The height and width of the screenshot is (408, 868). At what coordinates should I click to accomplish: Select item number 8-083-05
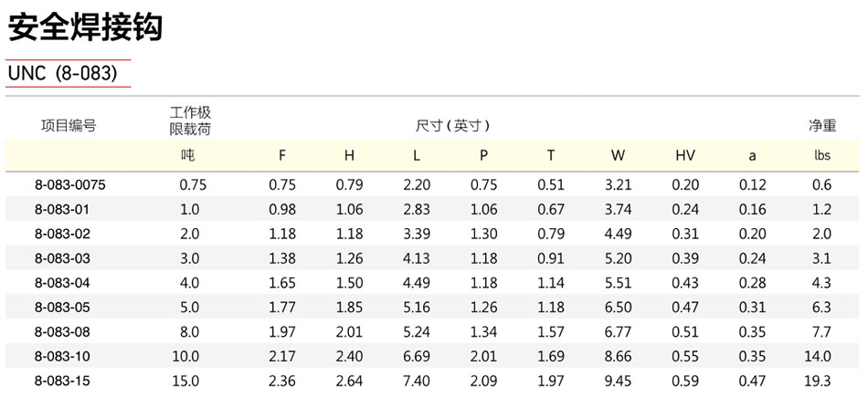pos(62,308)
